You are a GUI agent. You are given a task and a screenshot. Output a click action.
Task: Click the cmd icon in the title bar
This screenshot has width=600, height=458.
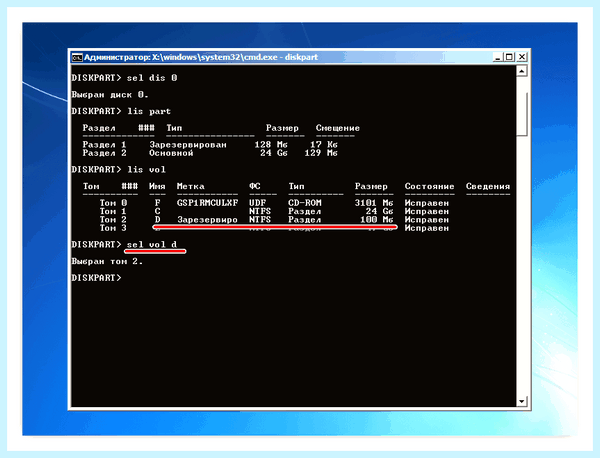[x=77, y=57]
